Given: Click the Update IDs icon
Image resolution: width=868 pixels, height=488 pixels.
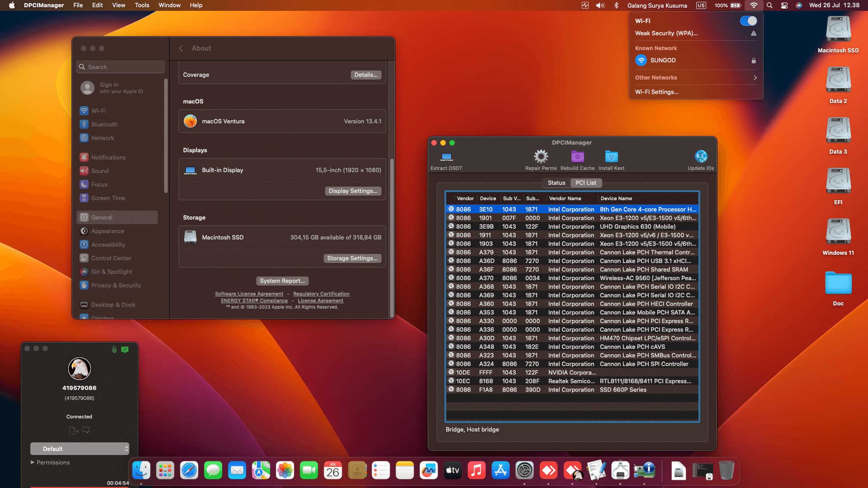Looking at the screenshot, I should click(701, 159).
